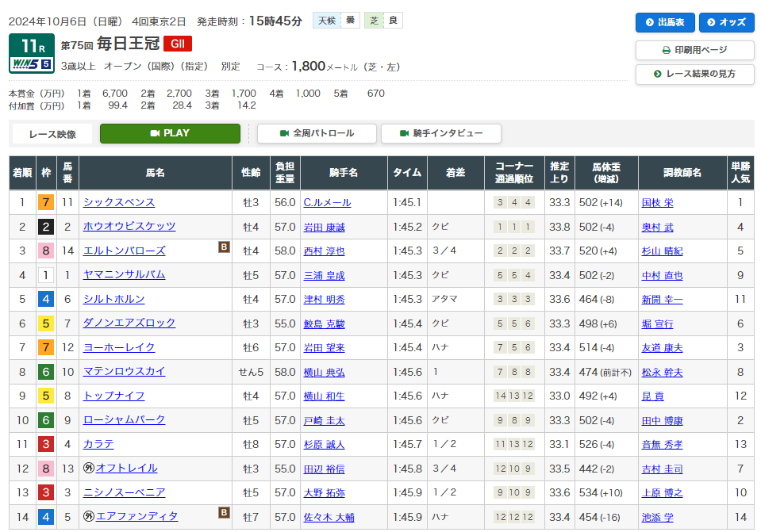Image resolution: width=761 pixels, height=532 pixels.
Task: Open the 印刷用ページ print page
Action: 694,50
